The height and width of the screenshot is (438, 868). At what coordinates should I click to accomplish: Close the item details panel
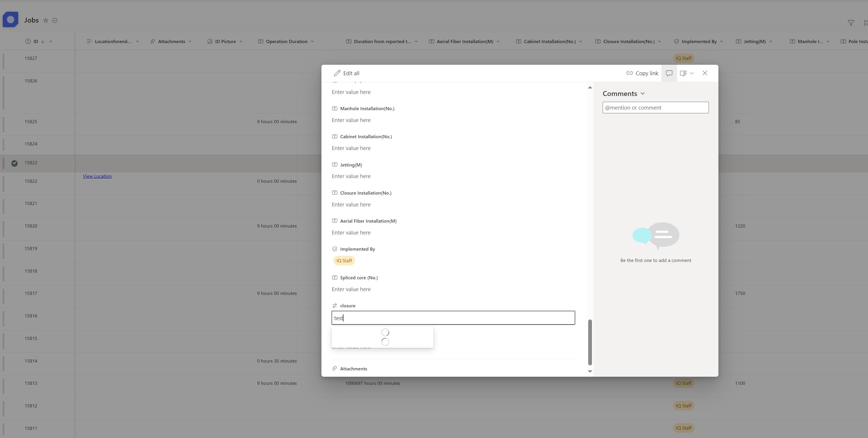(705, 73)
